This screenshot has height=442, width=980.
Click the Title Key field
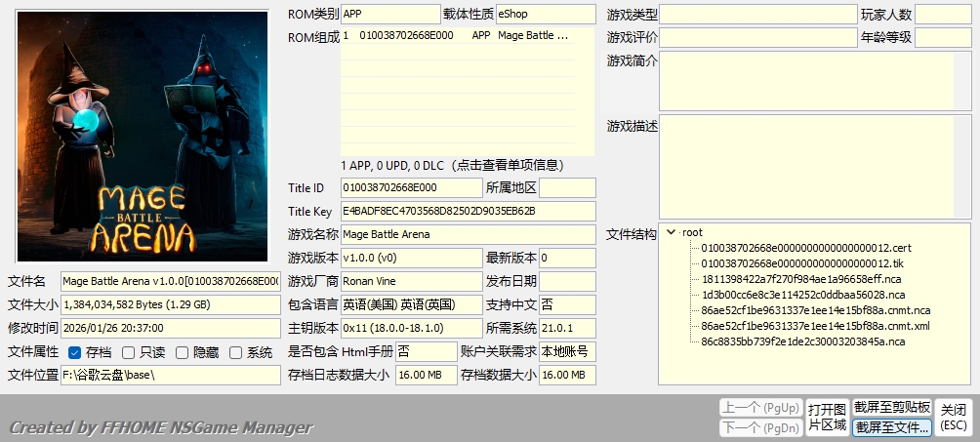[x=468, y=211]
